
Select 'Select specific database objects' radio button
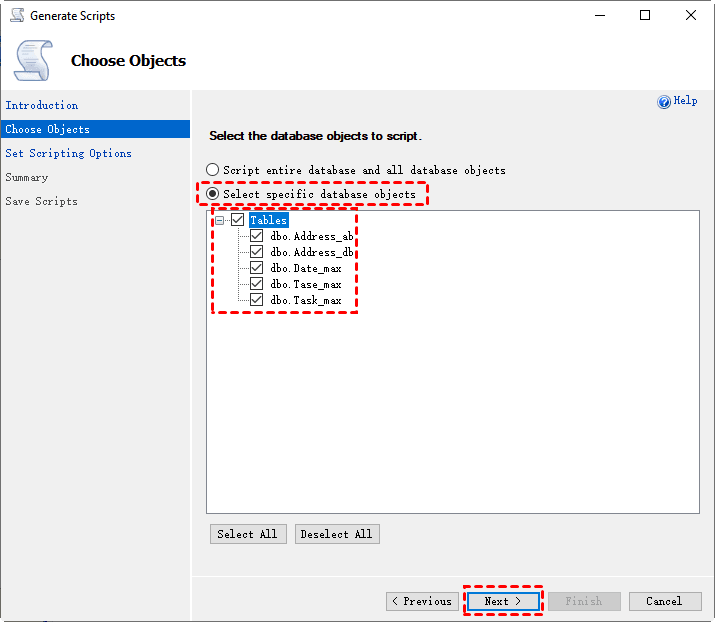pyautogui.click(x=212, y=194)
